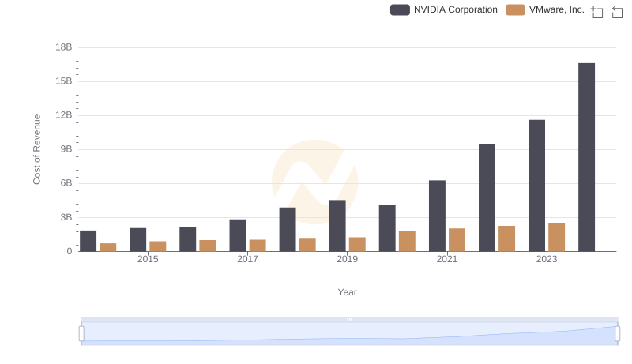Select the VMware bar for 2017
Screen dimensions: 632x364
coord(258,246)
